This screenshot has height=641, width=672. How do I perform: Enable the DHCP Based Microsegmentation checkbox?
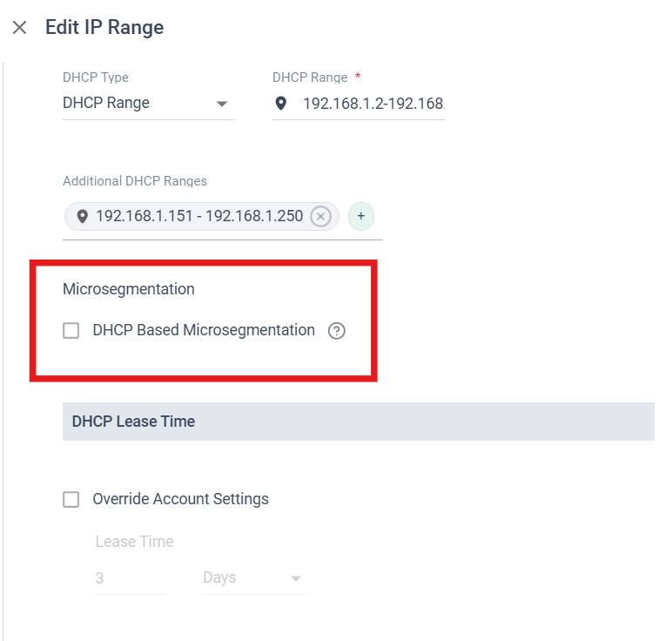click(71, 331)
